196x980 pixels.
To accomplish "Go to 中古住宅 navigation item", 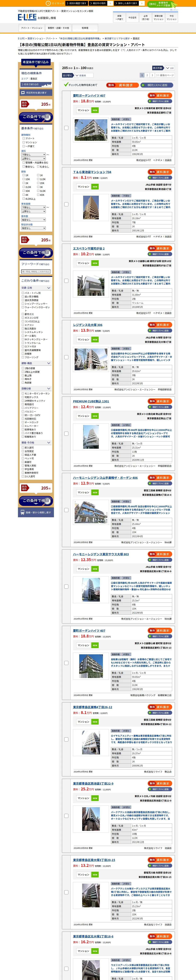I will 132,17.
